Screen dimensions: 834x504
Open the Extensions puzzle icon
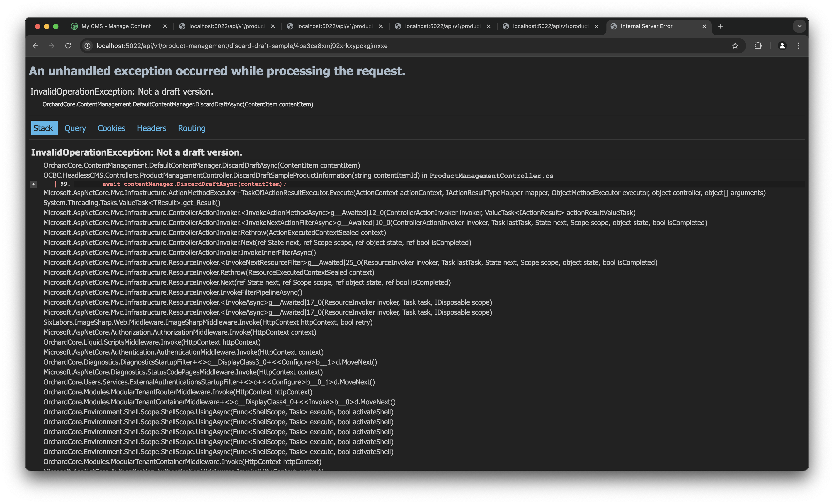point(758,46)
